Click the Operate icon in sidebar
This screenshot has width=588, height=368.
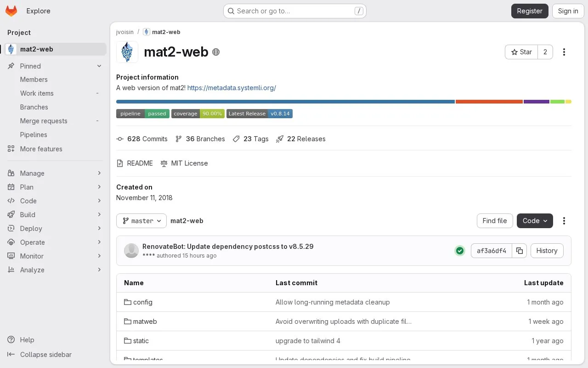tap(11, 242)
